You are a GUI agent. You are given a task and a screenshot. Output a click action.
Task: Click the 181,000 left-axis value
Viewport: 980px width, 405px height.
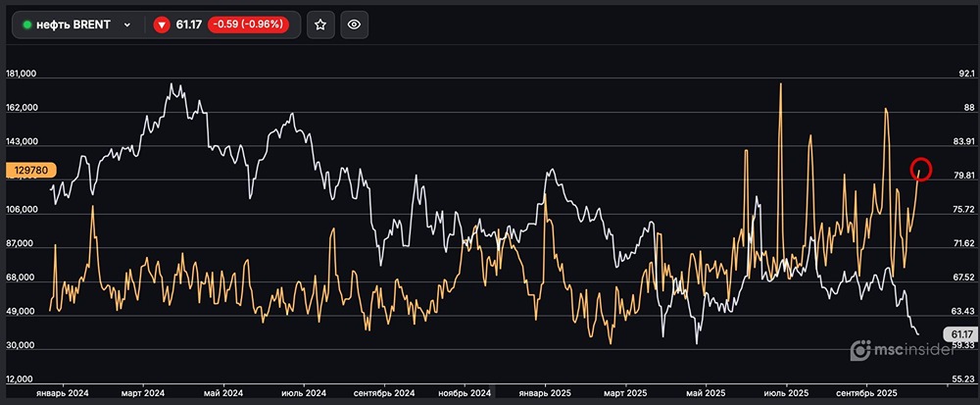coord(22,74)
